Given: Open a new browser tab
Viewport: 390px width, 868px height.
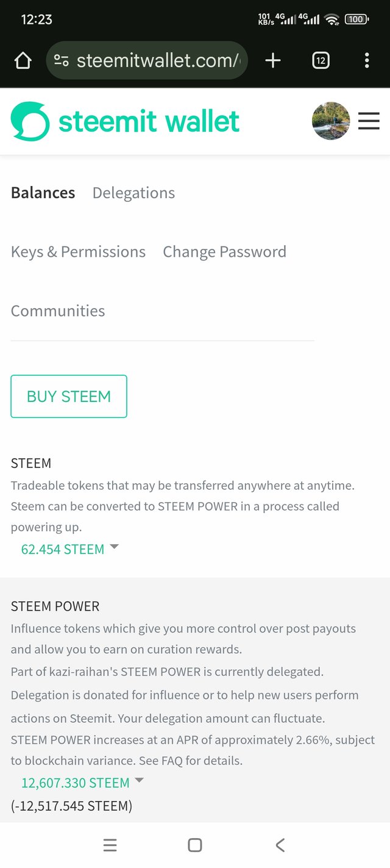Looking at the screenshot, I should coord(273,60).
